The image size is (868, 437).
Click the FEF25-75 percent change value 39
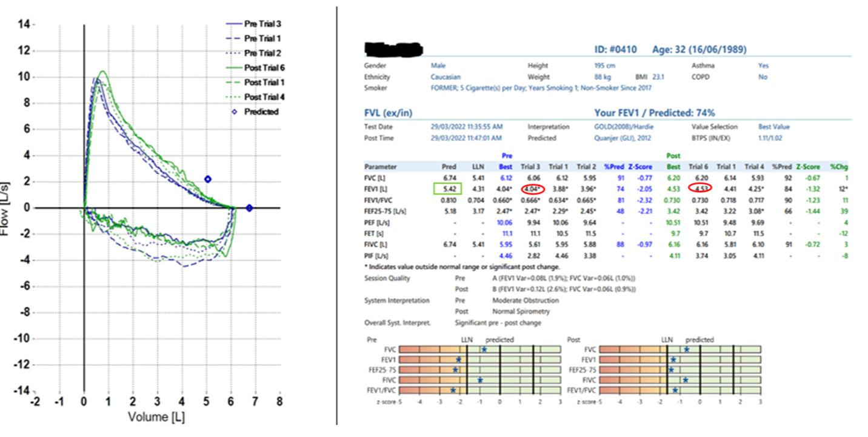(x=844, y=211)
